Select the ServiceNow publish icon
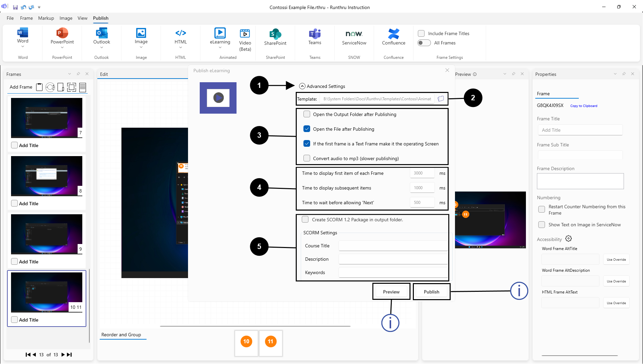 [354, 34]
